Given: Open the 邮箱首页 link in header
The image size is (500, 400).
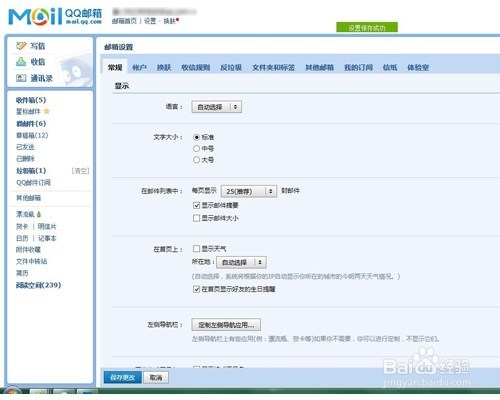Looking at the screenshot, I should click(124, 21).
